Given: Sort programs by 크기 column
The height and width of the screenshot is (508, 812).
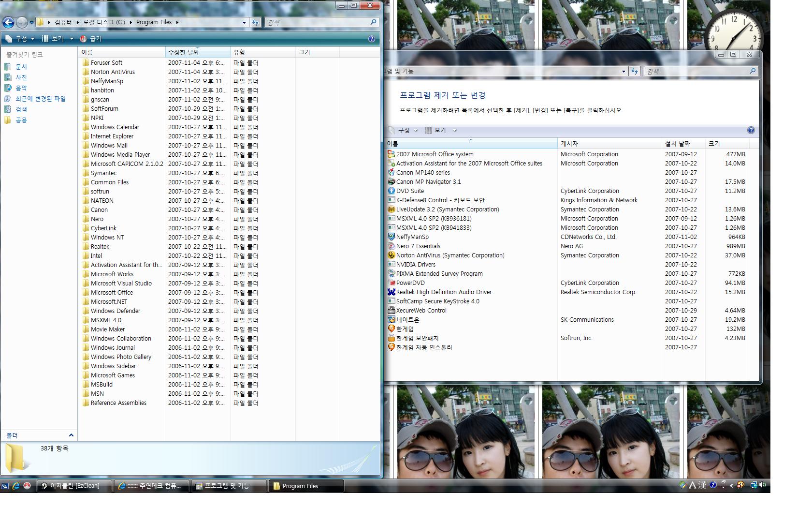Looking at the screenshot, I should coord(727,144).
